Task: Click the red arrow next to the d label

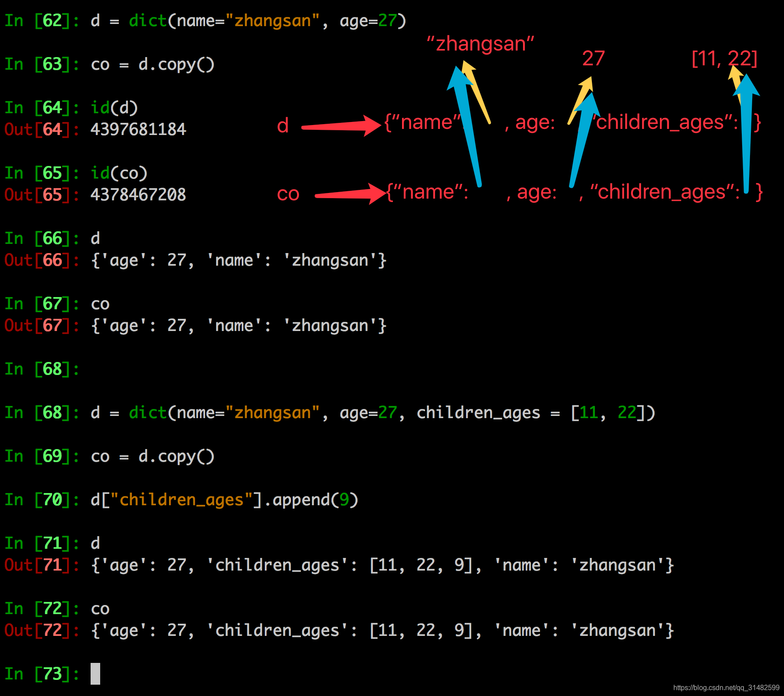Action: tap(340, 126)
